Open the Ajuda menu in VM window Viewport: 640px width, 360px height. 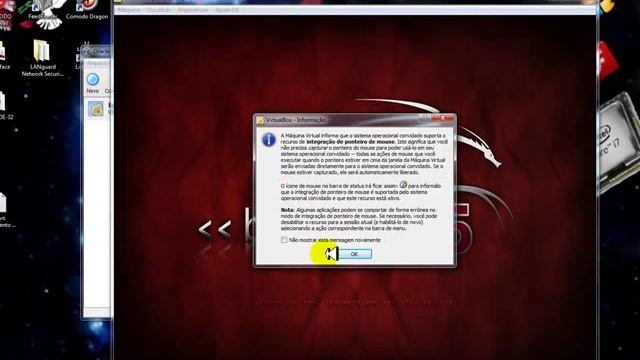(227, 10)
